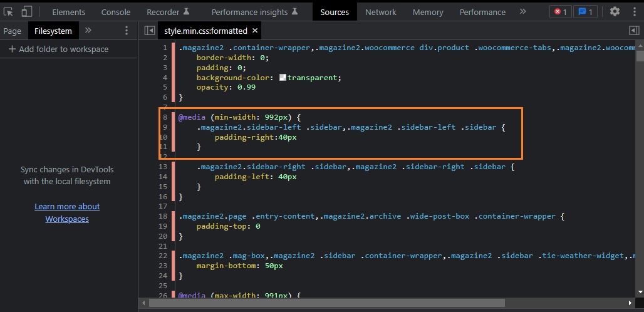Open the customize DevTools three-dot menu

tap(635, 11)
